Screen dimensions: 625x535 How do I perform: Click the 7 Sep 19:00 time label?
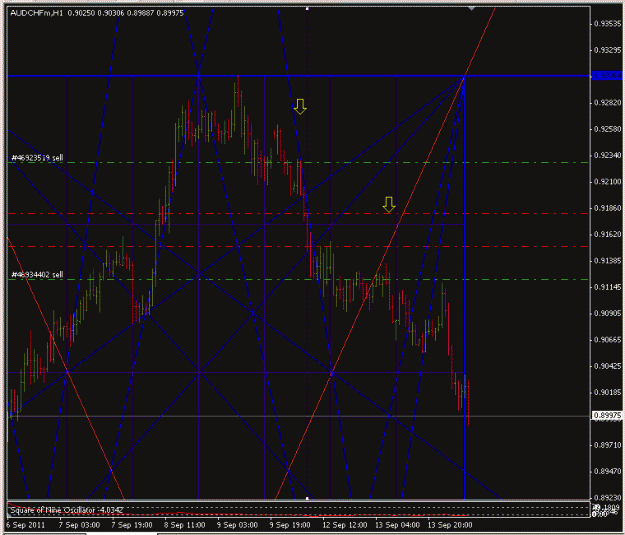tap(132, 525)
